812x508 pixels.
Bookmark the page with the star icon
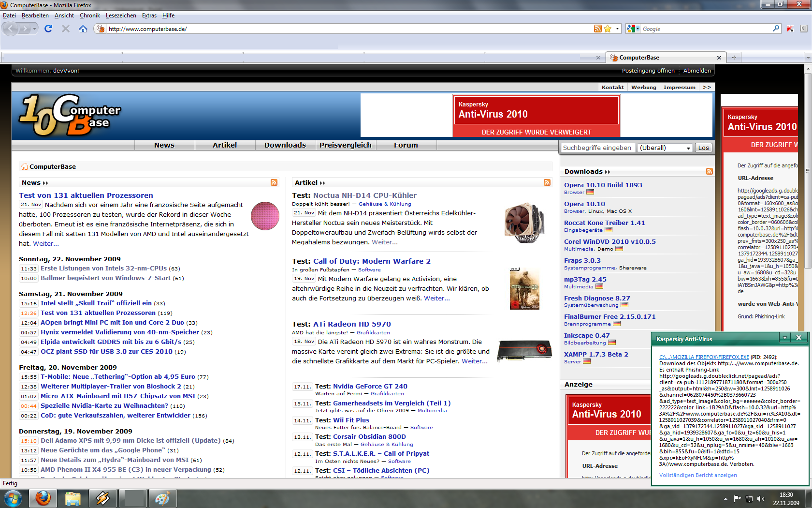608,29
